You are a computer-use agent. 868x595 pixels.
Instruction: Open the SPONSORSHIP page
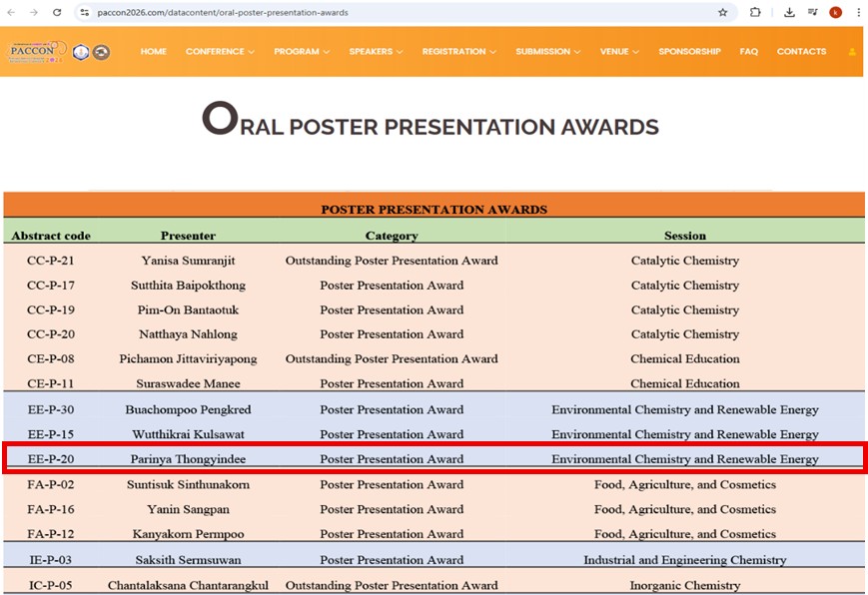tap(689, 52)
